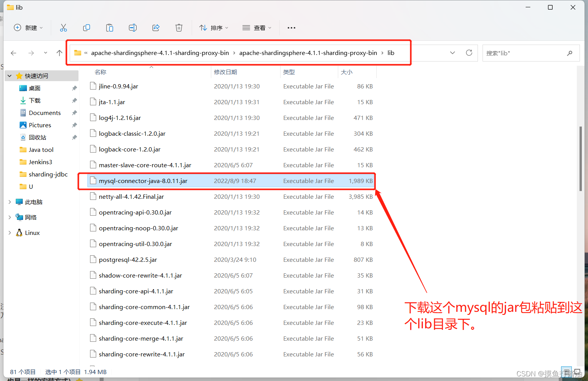This screenshot has width=588, height=381.
Task: Open the 新建 new item menu
Action: pyautogui.click(x=28, y=28)
